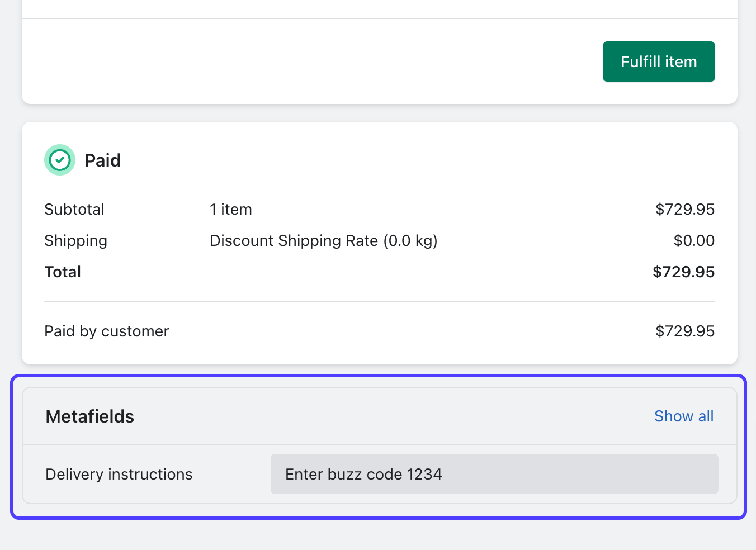
Task: Click the Metafields heading
Action: click(90, 416)
